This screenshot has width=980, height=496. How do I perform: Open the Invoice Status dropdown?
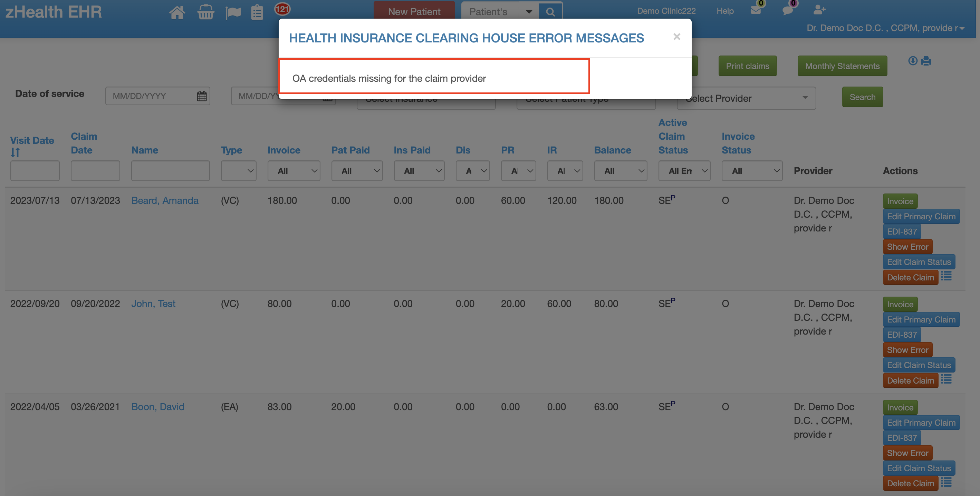[x=751, y=171]
